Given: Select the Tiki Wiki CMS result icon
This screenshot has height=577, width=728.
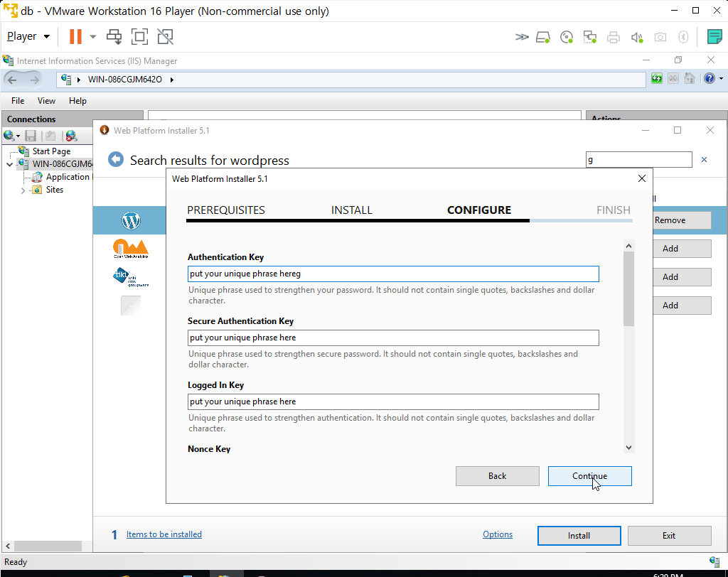Looking at the screenshot, I should (131, 277).
